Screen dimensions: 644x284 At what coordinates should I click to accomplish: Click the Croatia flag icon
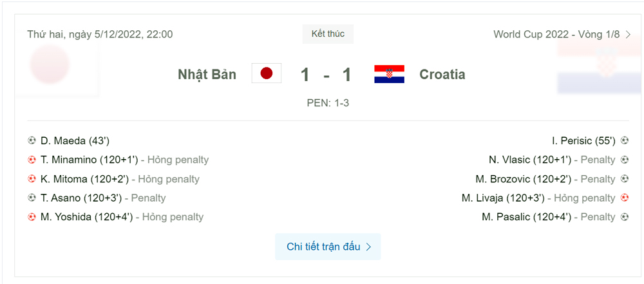pyautogui.click(x=389, y=74)
